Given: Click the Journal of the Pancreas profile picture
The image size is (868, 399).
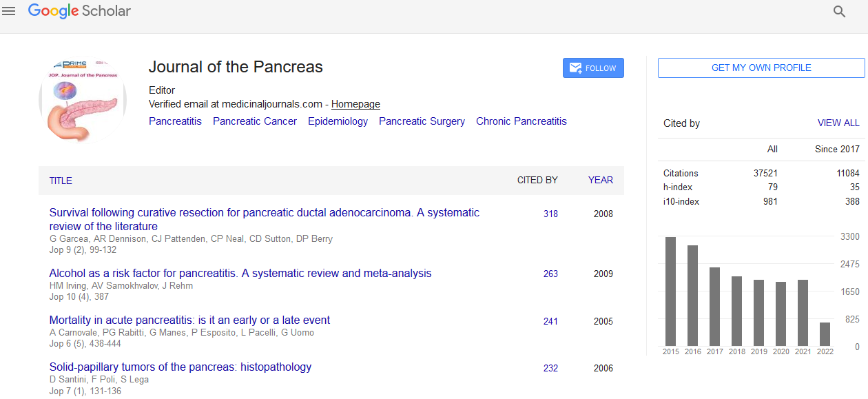Looking at the screenshot, I should tap(83, 99).
